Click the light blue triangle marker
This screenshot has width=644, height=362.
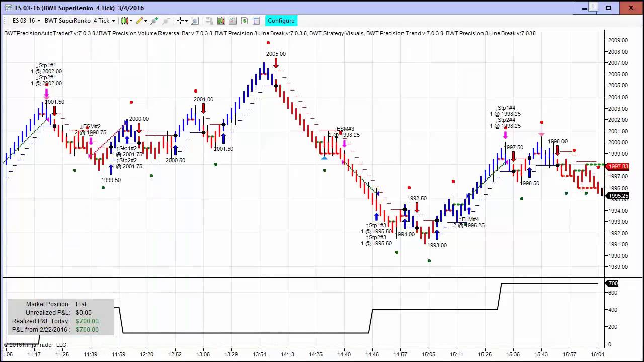pyautogui.click(x=324, y=158)
